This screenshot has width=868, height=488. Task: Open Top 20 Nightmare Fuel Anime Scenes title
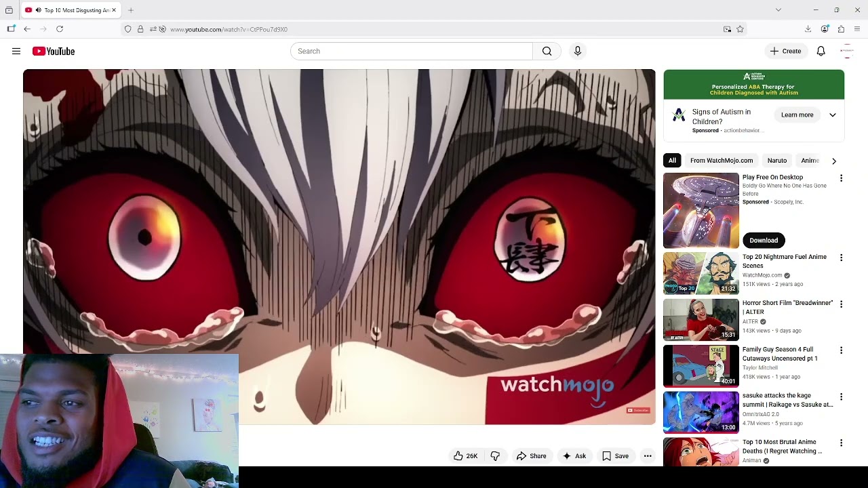[x=785, y=261]
